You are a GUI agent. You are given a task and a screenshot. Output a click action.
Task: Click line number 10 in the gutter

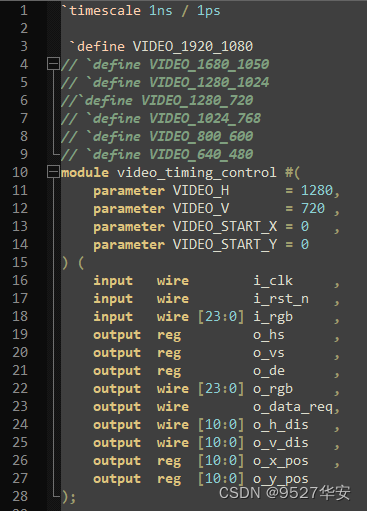pos(20,172)
